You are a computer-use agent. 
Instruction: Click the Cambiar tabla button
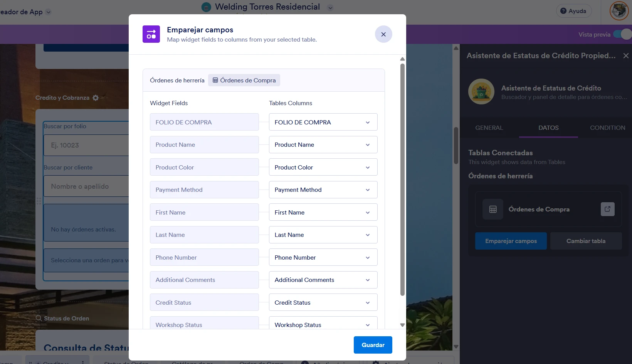pos(586,241)
